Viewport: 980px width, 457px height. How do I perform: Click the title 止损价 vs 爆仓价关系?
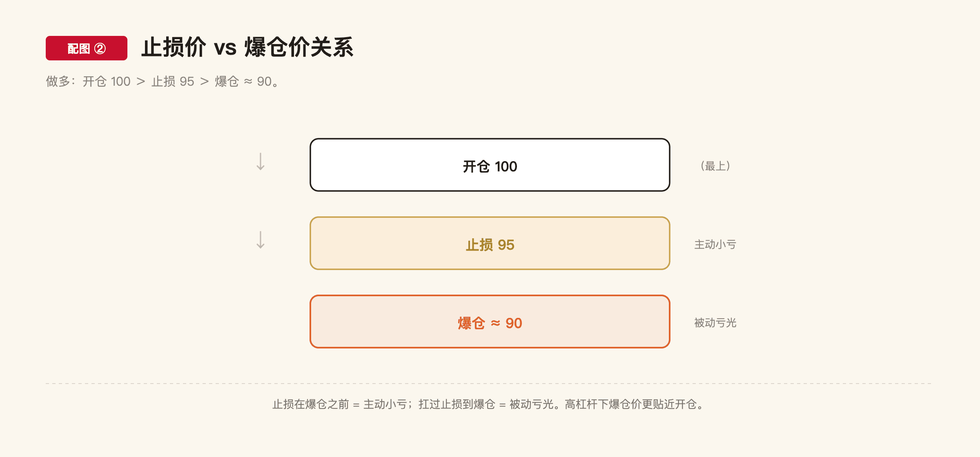tap(247, 47)
